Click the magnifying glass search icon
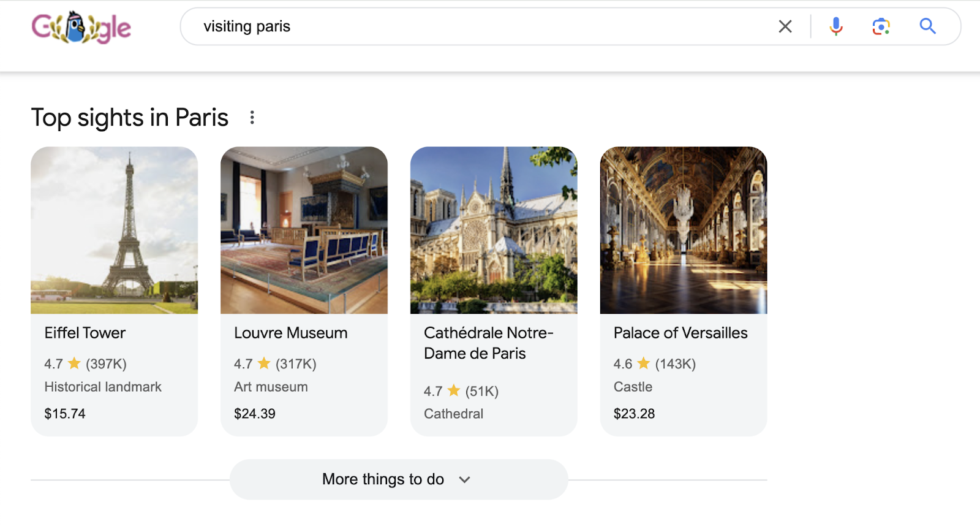Image resolution: width=980 pixels, height=529 pixels. [x=927, y=26]
